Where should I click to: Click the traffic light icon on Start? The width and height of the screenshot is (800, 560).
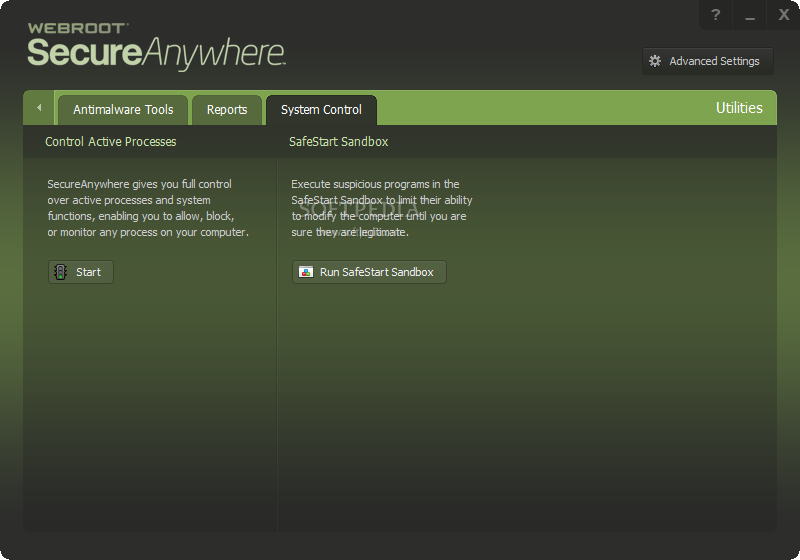click(61, 272)
